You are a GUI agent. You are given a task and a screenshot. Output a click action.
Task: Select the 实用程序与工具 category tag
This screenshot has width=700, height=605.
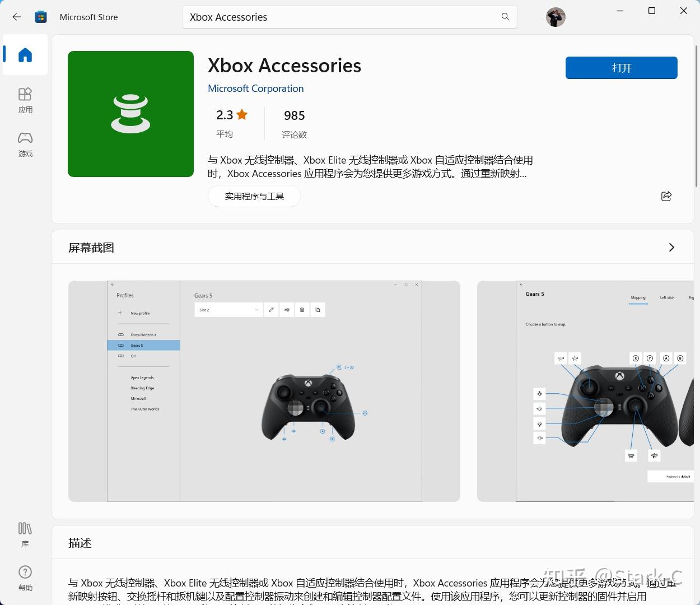[x=254, y=196]
